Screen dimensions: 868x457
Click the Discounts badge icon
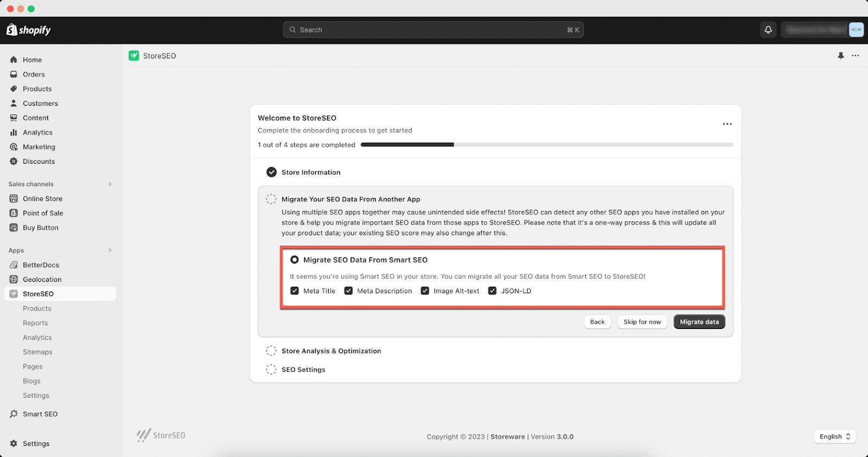(14, 161)
